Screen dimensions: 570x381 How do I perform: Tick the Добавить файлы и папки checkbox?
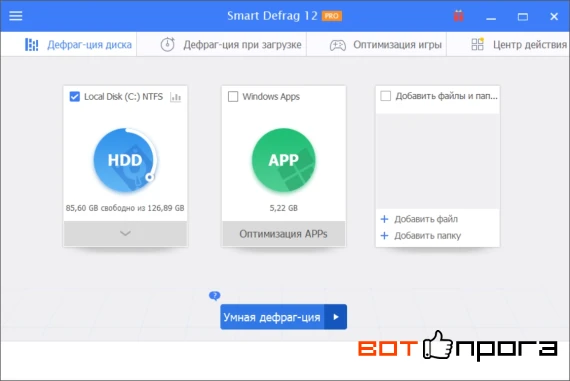click(385, 96)
